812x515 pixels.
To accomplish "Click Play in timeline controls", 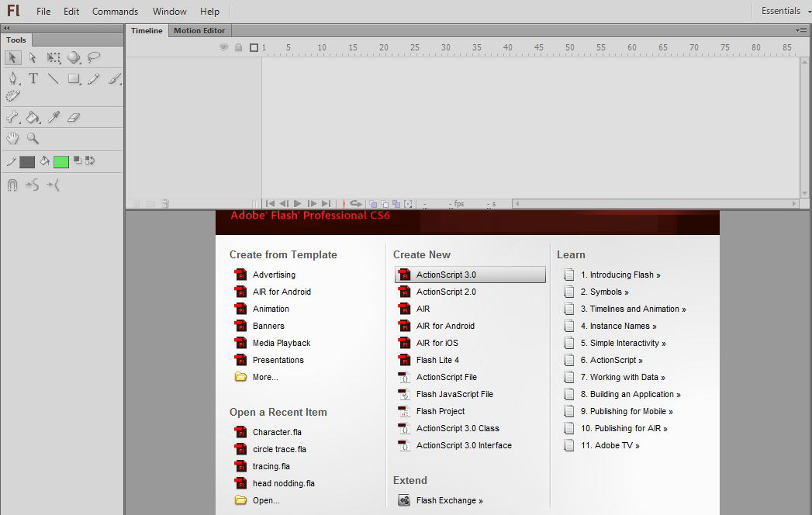I will pyautogui.click(x=298, y=204).
